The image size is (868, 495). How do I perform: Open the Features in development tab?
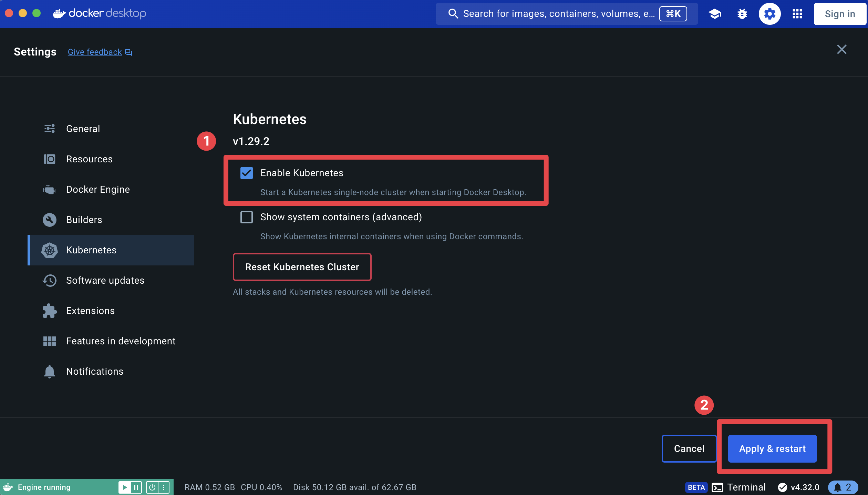(111, 341)
